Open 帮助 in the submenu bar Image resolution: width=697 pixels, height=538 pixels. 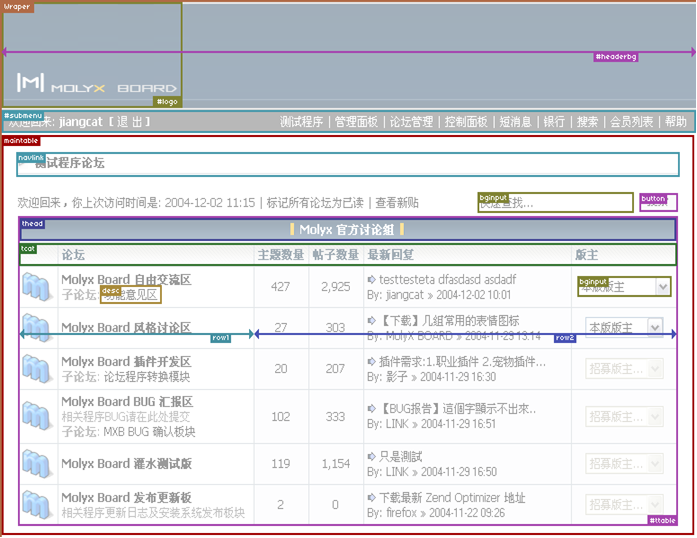coord(676,122)
